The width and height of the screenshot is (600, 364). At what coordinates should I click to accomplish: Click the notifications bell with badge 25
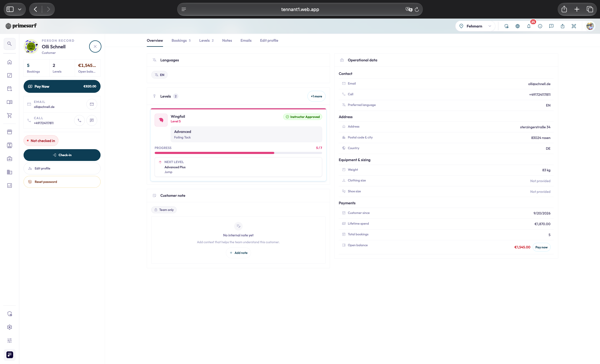(x=529, y=26)
